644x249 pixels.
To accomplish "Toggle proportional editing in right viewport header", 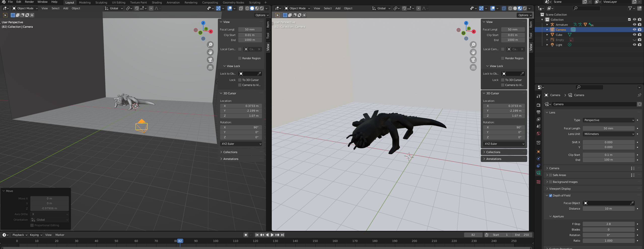I will [418, 8].
